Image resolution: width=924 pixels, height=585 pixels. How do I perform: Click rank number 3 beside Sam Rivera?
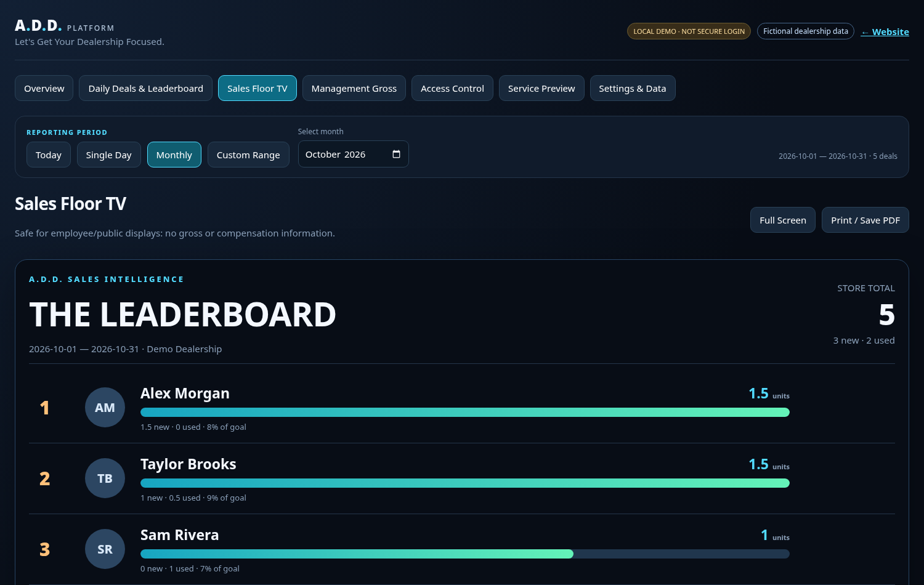44,549
